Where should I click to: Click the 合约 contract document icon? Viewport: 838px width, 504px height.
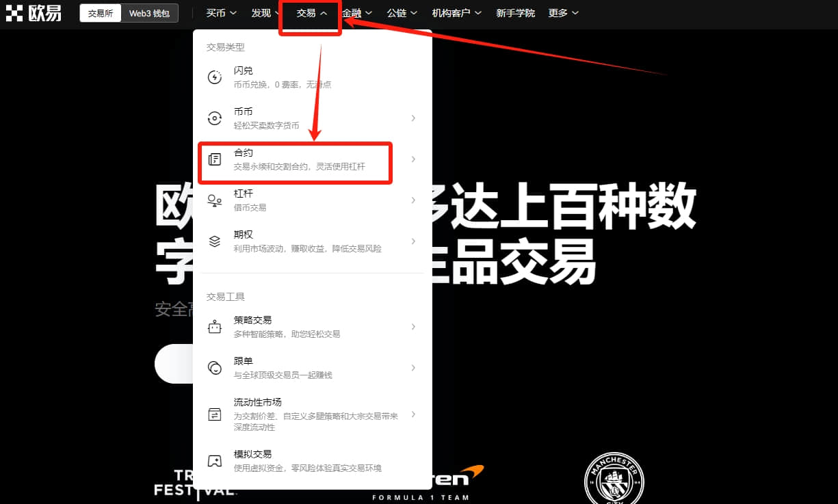tap(215, 159)
